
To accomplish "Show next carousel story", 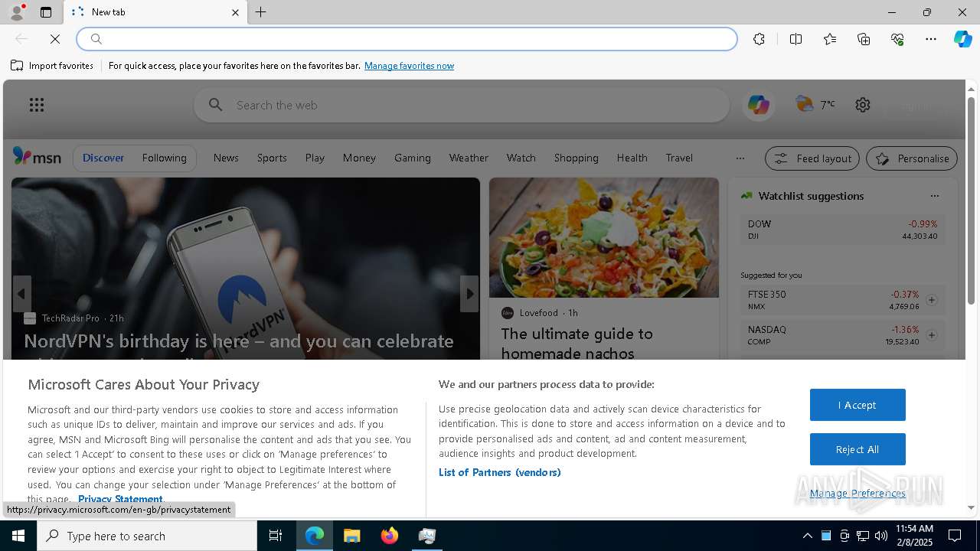I will pos(469,294).
